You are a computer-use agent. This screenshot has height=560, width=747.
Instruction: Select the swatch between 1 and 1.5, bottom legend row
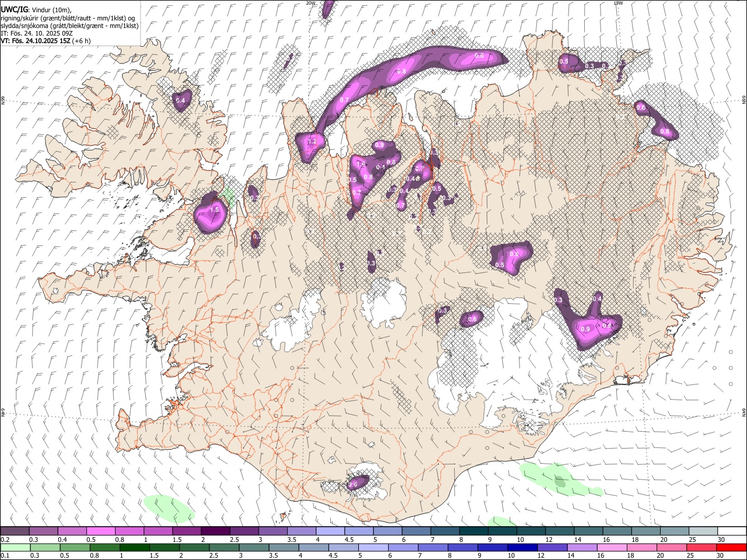134,547
